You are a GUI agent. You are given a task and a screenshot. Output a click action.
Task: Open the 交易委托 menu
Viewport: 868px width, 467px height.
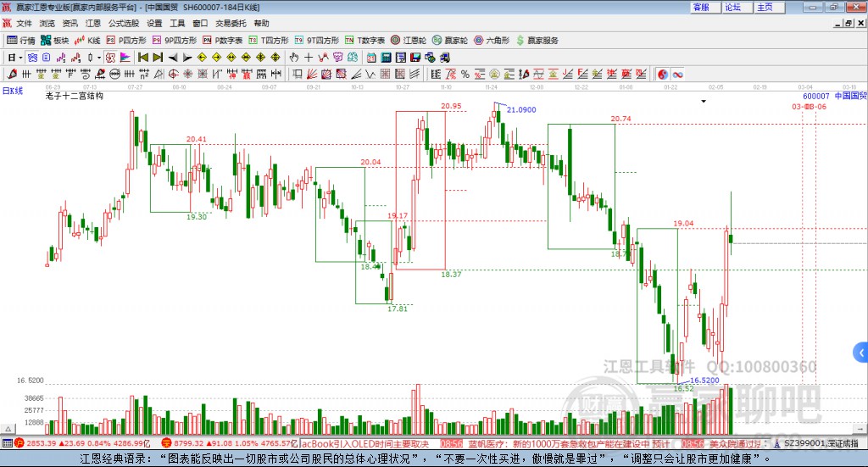click(x=231, y=23)
